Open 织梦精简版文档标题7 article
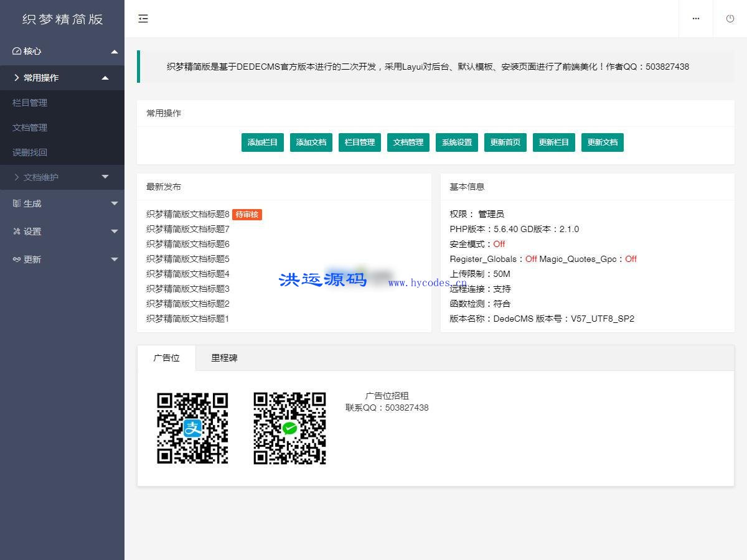 coord(188,229)
